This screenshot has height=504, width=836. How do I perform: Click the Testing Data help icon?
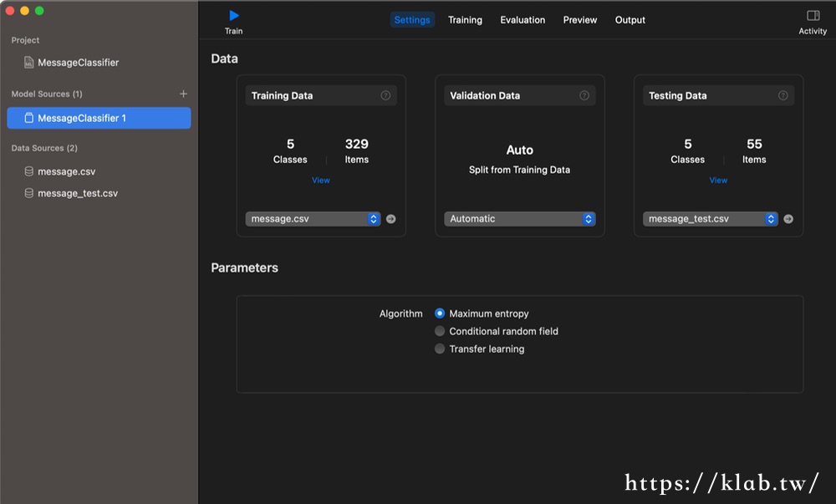(783, 95)
